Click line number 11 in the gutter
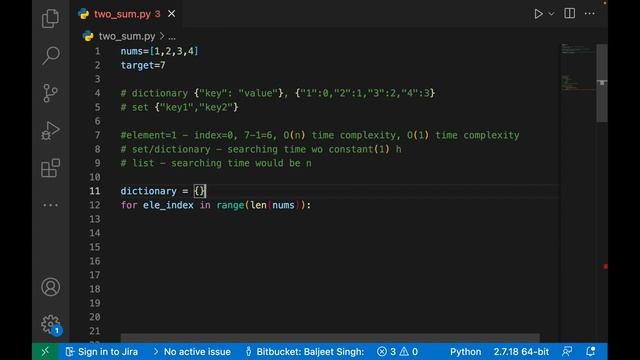This screenshot has height=360, width=640. [95, 191]
